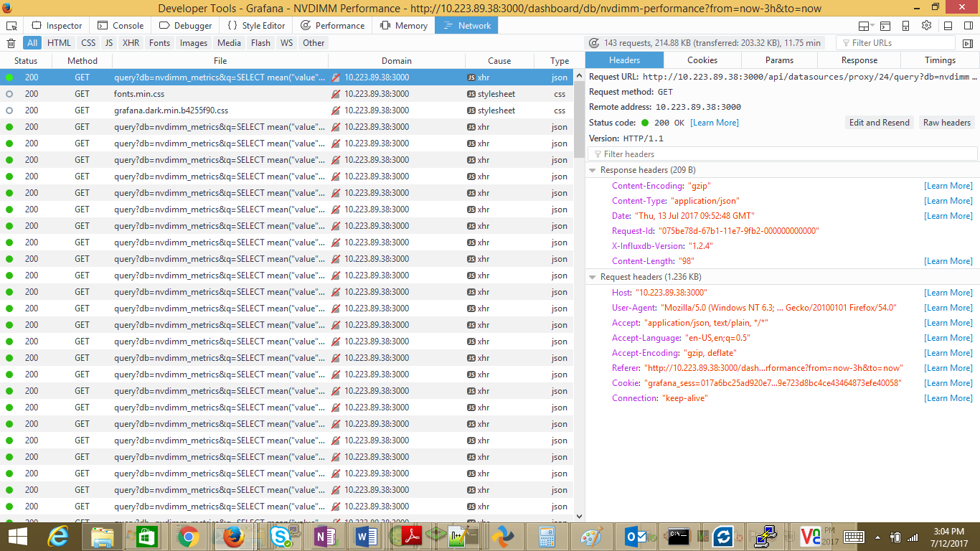This screenshot has height=551, width=980.
Task: Click the Filter URLs input field
Action: pyautogui.click(x=895, y=43)
